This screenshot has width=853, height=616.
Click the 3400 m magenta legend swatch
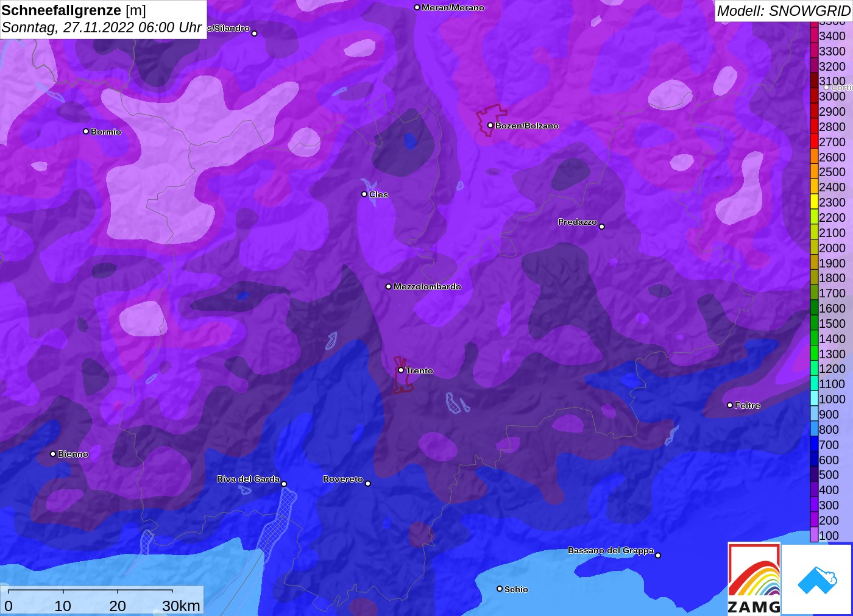pyautogui.click(x=814, y=35)
